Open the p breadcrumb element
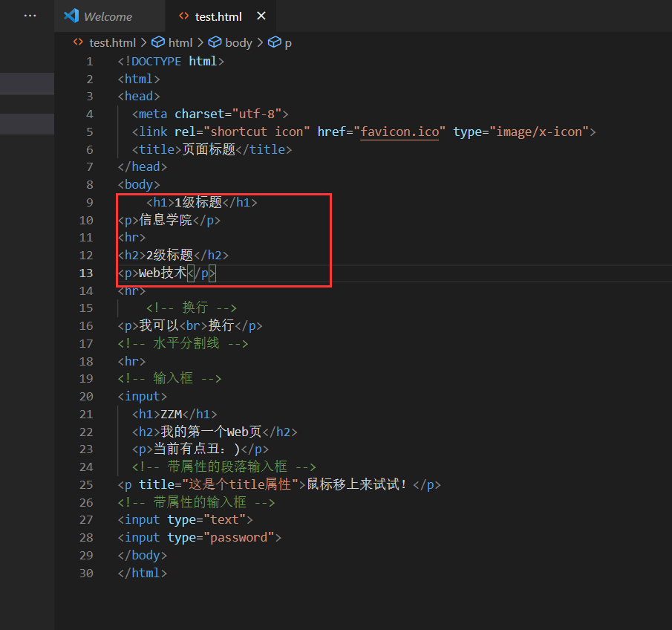The height and width of the screenshot is (630, 672). pos(288,43)
